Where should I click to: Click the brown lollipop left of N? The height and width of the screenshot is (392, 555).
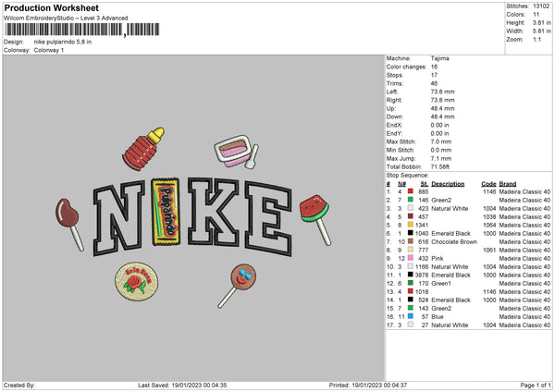point(69,225)
